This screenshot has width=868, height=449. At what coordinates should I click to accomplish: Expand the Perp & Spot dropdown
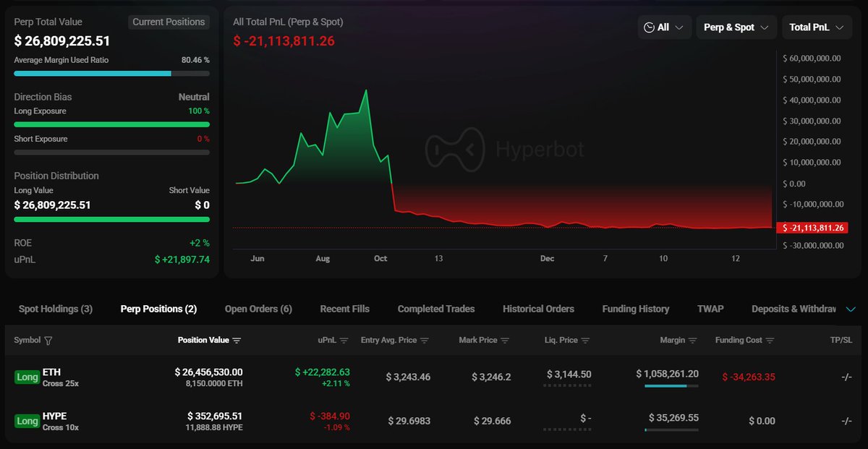pyautogui.click(x=736, y=27)
